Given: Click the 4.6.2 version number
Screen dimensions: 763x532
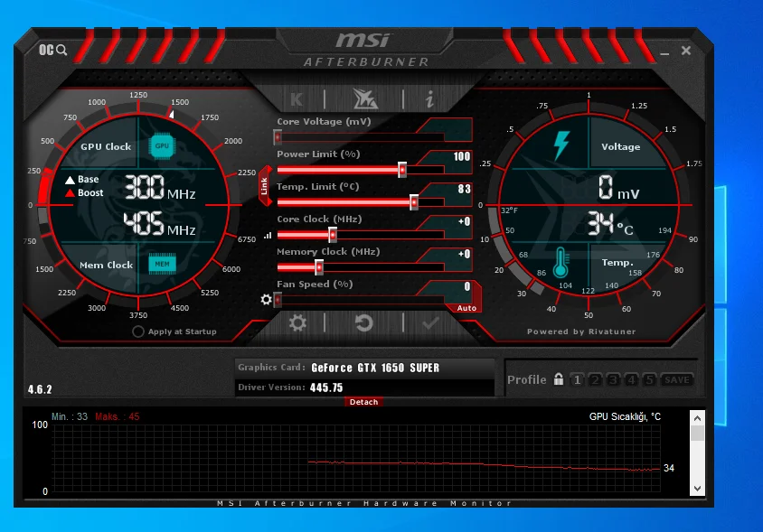Looking at the screenshot, I should [x=40, y=389].
